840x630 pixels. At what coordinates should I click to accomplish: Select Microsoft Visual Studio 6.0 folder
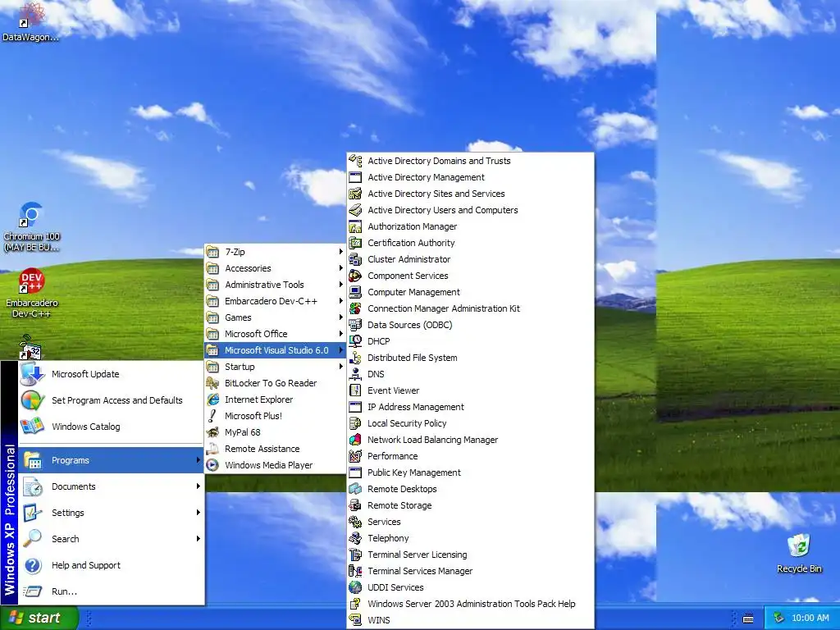pyautogui.click(x=276, y=350)
